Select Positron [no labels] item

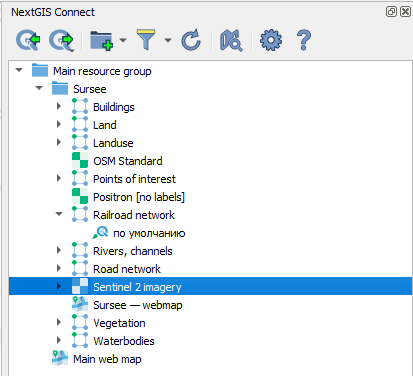point(139,197)
